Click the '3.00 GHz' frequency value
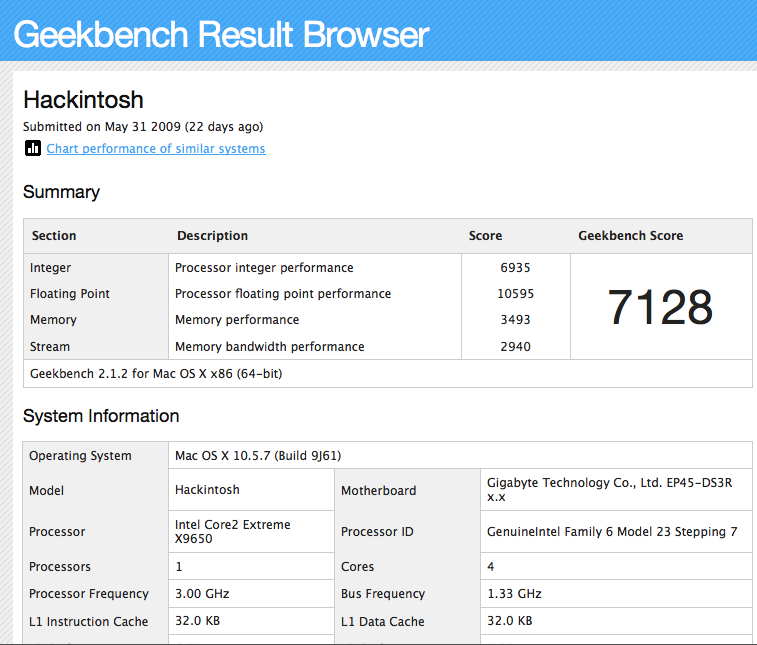Image resolution: width=757 pixels, height=645 pixels. click(202, 593)
